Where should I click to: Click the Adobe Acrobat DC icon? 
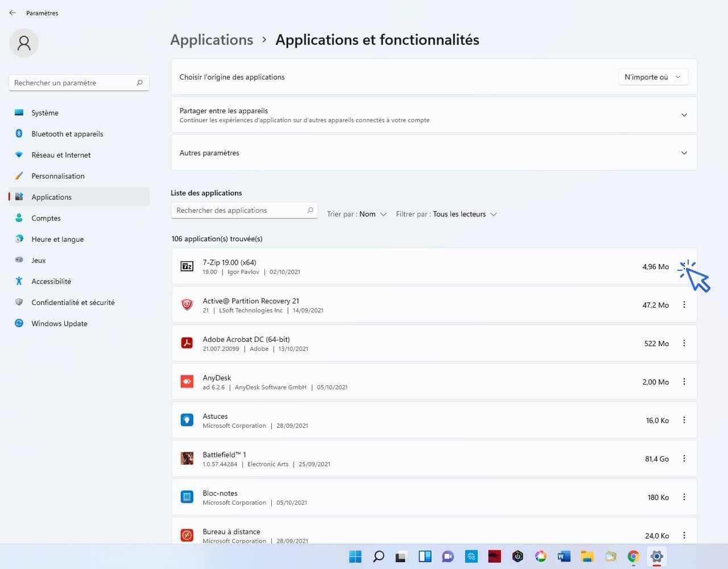pyautogui.click(x=187, y=343)
